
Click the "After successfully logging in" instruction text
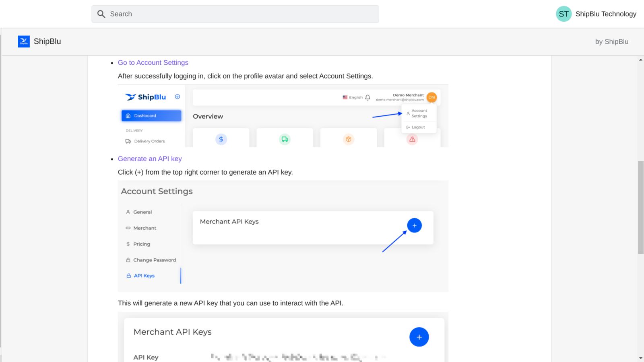[x=245, y=76]
